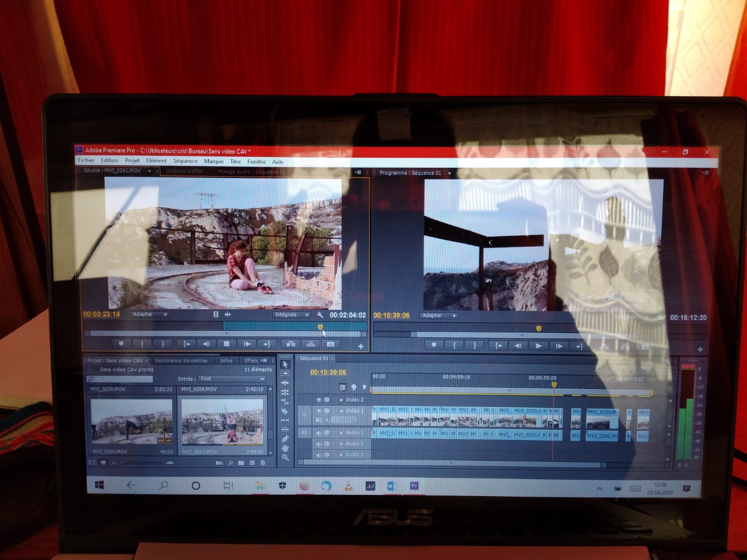747x560 pixels.
Task: Open Source monitor wrench settings
Action: point(320,315)
